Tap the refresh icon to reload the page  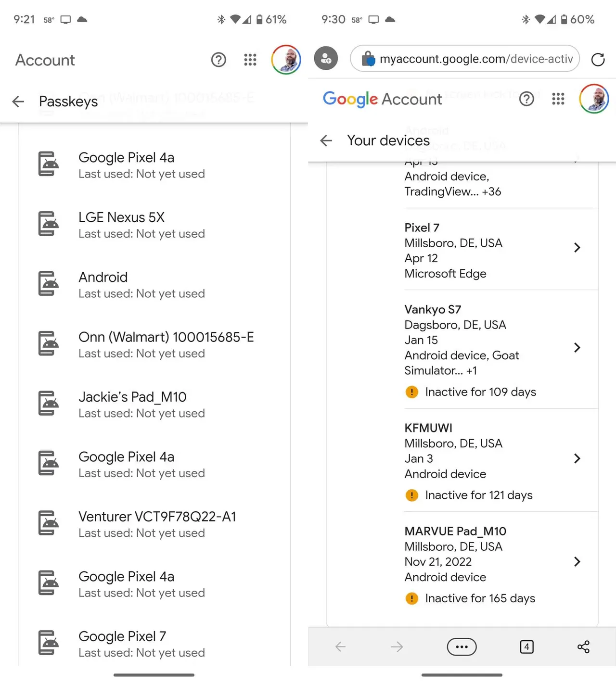[x=598, y=60]
